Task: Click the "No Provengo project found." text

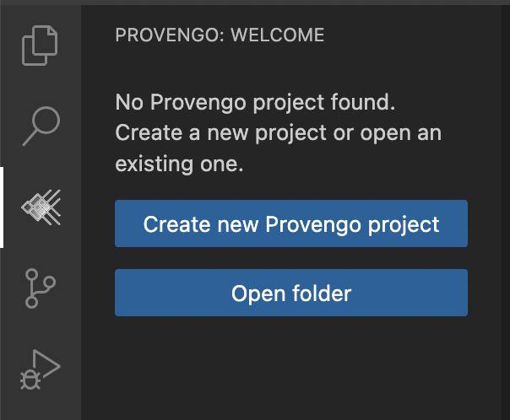Action: click(255, 104)
